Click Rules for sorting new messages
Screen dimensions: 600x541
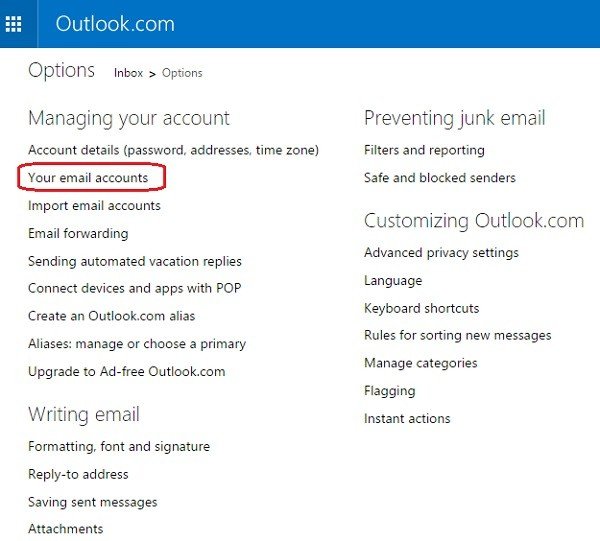(457, 336)
